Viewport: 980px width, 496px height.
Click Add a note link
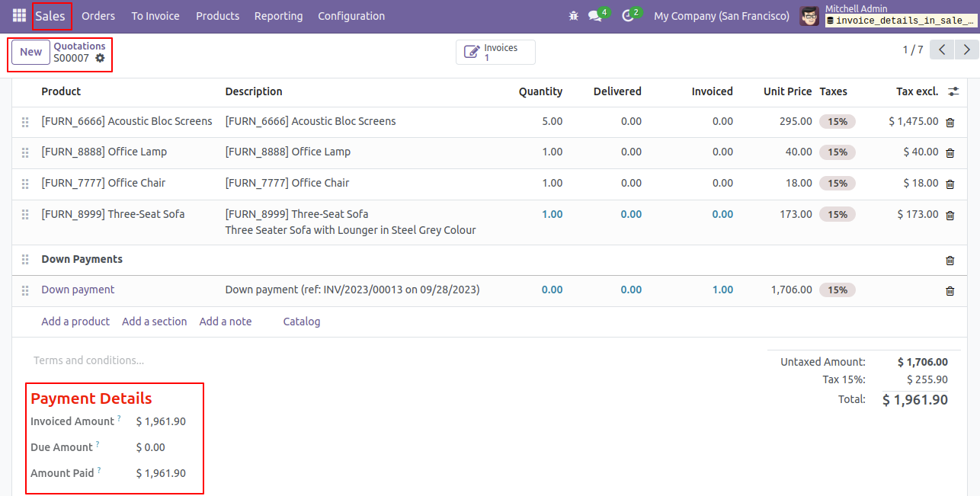[x=226, y=322]
